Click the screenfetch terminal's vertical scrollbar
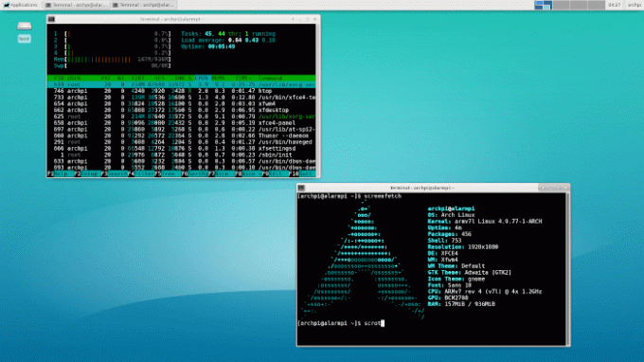 [567, 269]
